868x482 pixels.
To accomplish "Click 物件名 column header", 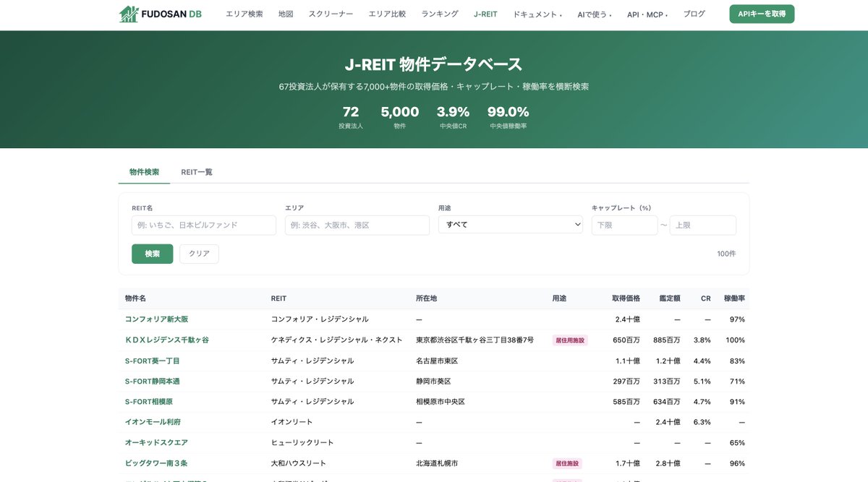I will pos(135,298).
